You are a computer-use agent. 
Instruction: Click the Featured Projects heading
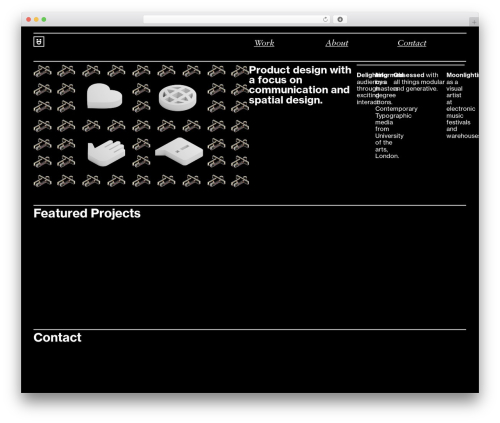coord(87,213)
